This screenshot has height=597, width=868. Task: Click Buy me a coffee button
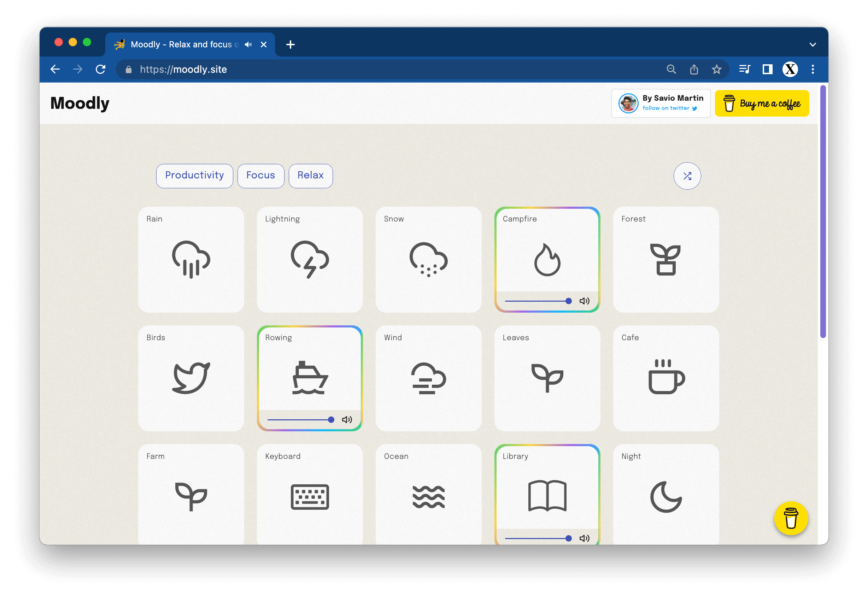(762, 104)
